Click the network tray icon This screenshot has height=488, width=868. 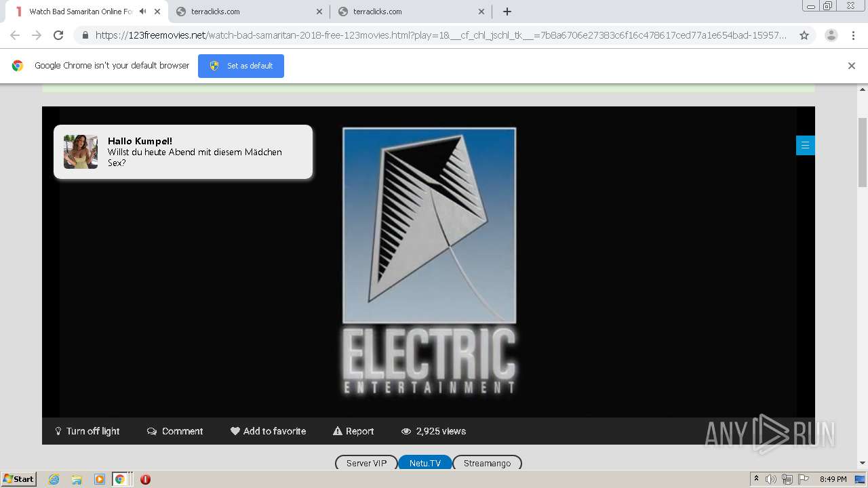point(787,479)
